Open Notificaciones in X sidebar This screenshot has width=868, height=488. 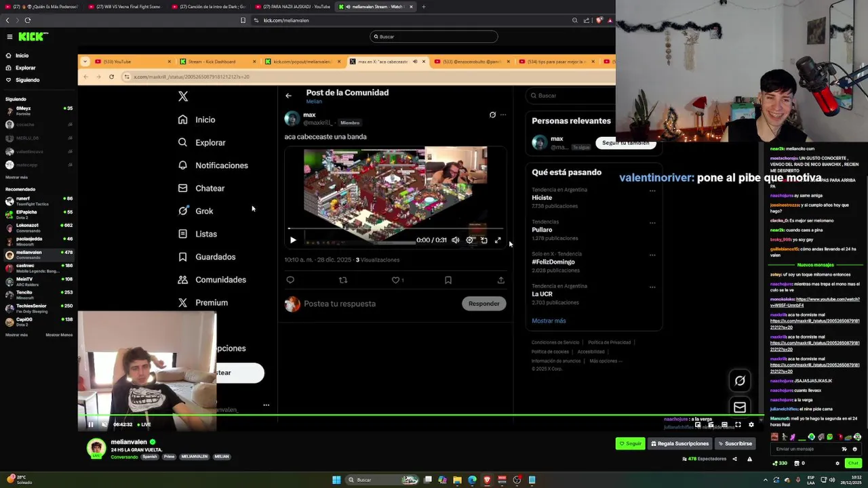(213, 165)
